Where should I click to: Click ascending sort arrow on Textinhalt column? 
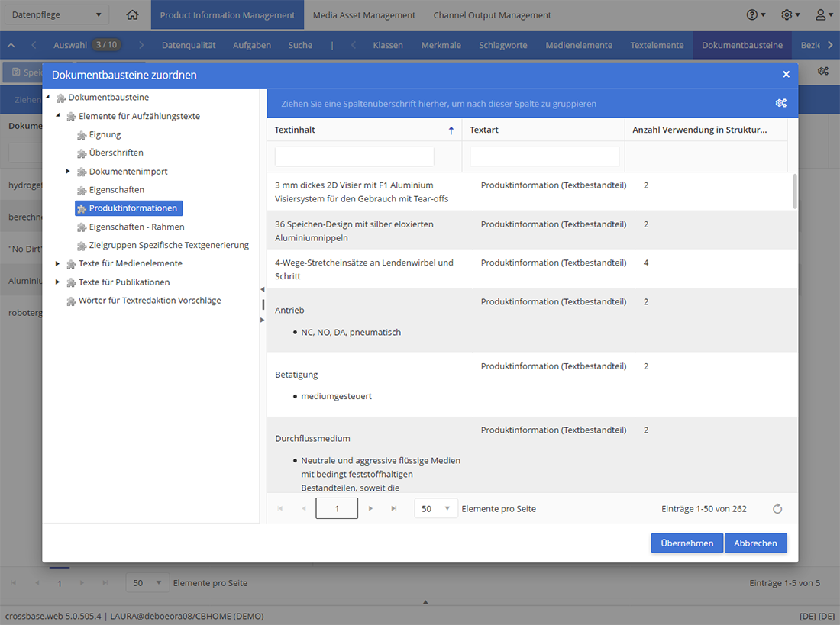click(x=451, y=130)
